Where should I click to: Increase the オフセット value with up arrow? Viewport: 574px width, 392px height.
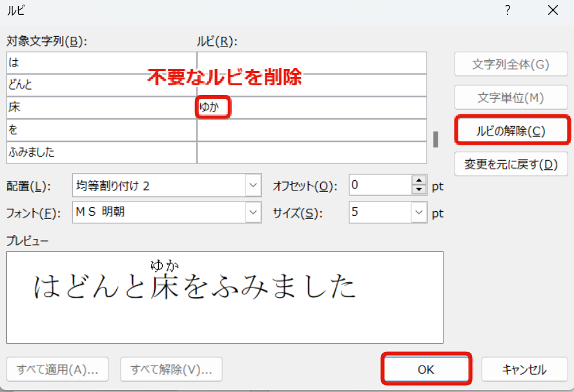click(x=419, y=181)
